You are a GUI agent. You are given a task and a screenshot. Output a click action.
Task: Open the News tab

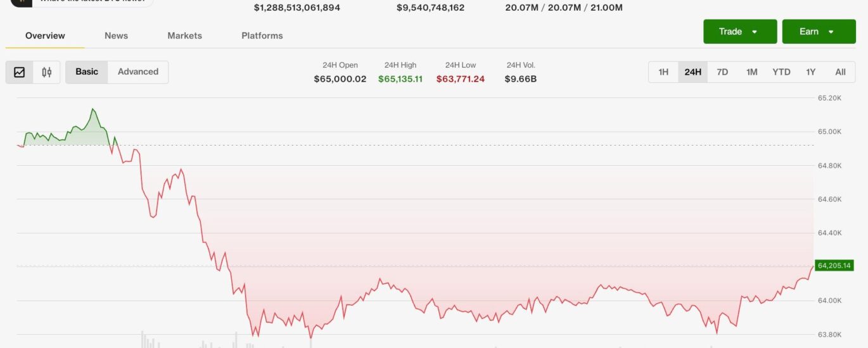tap(116, 35)
